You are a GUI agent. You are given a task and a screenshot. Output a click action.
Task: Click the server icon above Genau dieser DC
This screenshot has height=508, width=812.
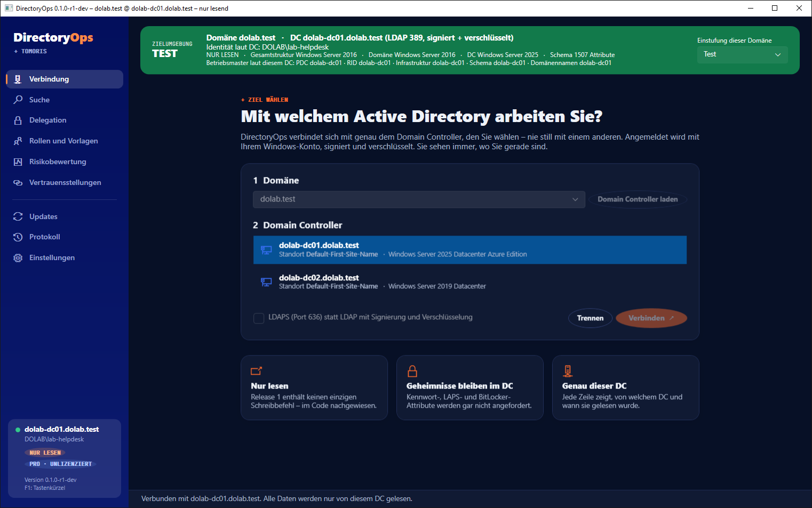click(568, 371)
